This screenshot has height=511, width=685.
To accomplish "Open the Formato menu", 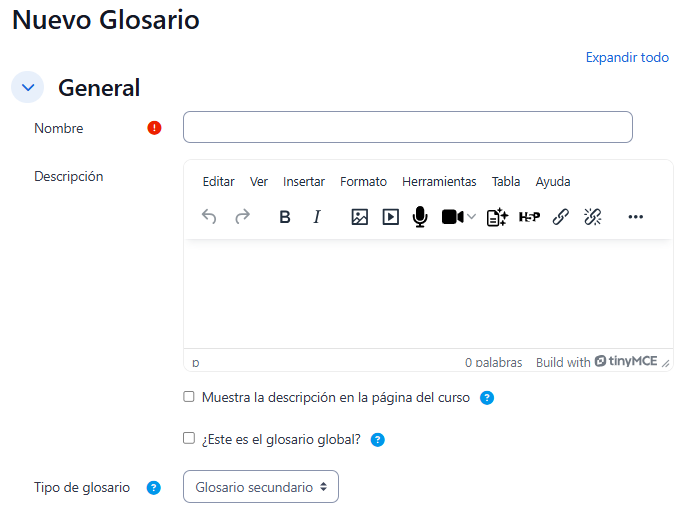I will [x=363, y=182].
